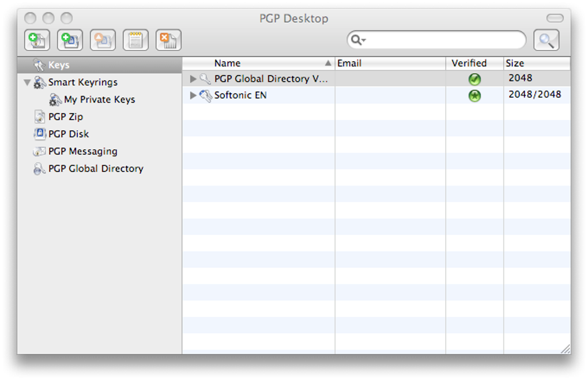
Task: Collapse the Smart Keyrings group
Action: point(27,82)
